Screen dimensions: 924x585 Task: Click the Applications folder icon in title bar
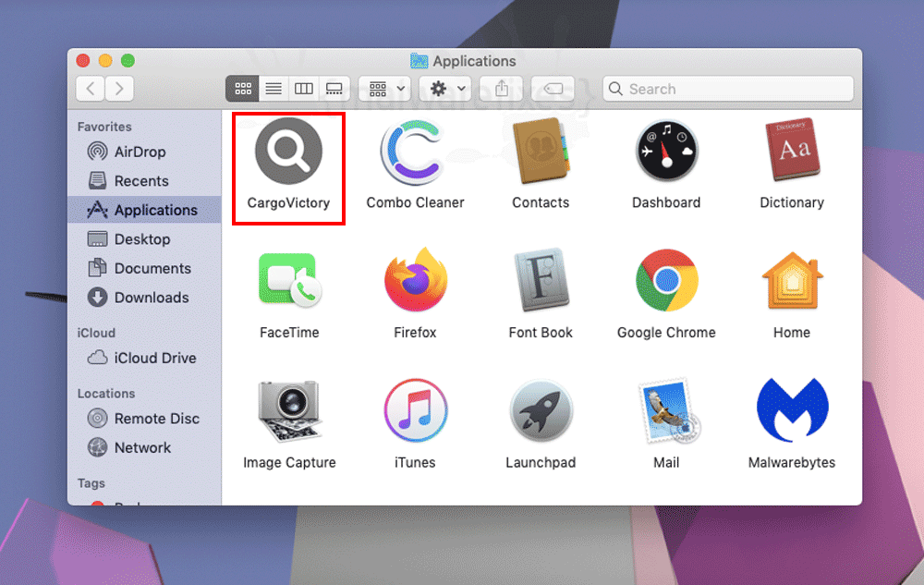point(419,61)
